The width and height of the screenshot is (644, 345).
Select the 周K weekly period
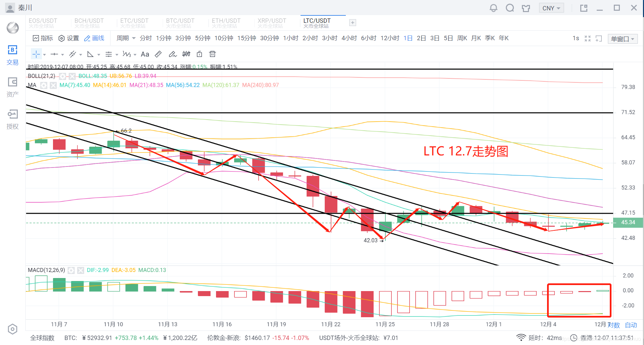point(462,38)
